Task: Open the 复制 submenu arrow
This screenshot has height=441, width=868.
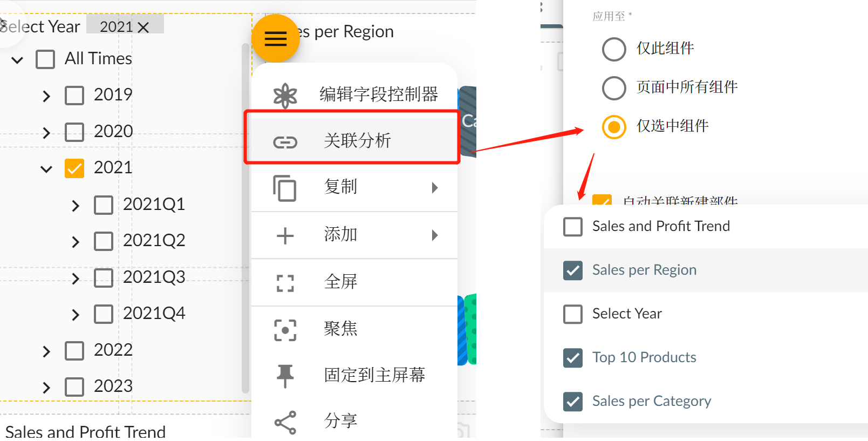Action: coord(435,188)
